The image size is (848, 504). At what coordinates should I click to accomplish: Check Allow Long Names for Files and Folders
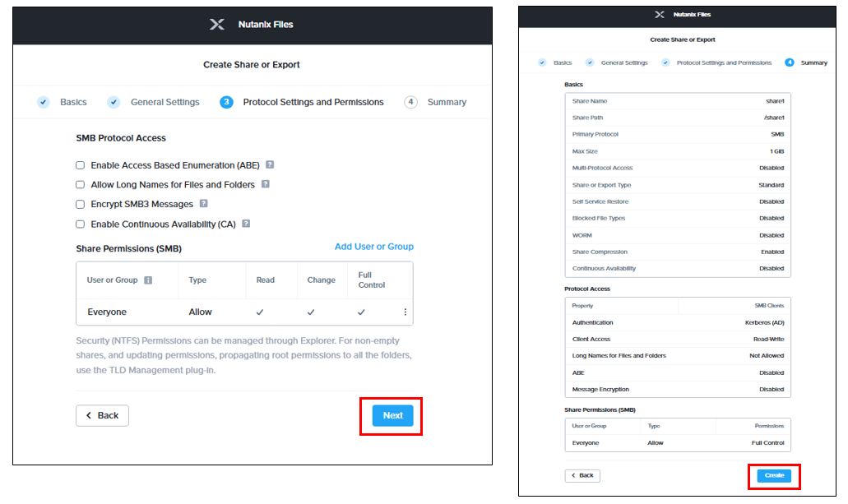pos(80,184)
